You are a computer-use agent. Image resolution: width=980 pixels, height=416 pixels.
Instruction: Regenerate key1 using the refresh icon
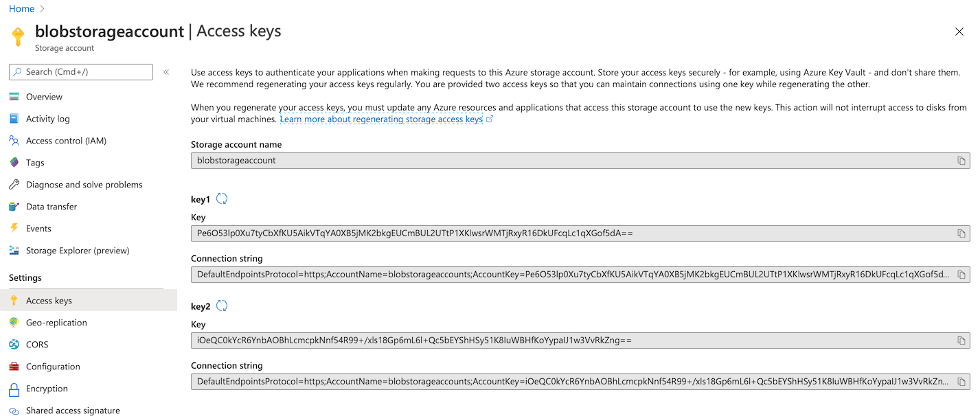221,198
